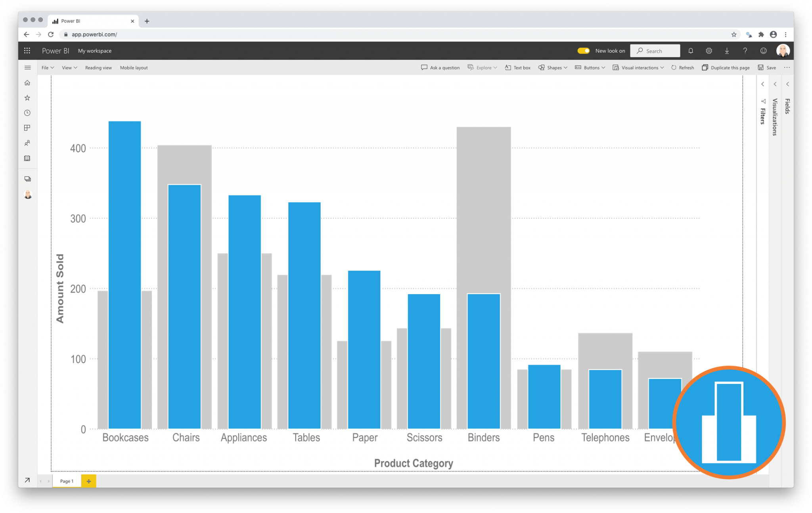Image resolution: width=812 pixels, height=513 pixels.
Task: Expand the View menu dropdown
Action: (69, 68)
